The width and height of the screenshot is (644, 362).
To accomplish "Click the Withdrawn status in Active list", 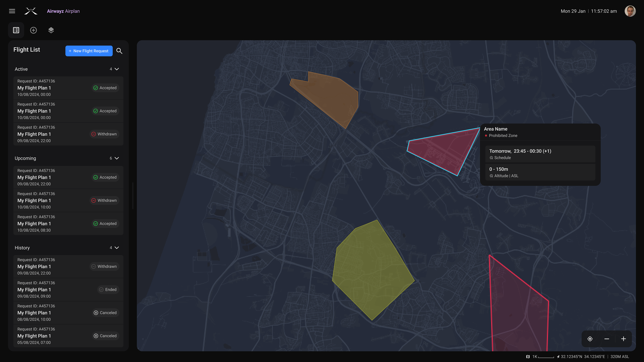I will (x=104, y=134).
